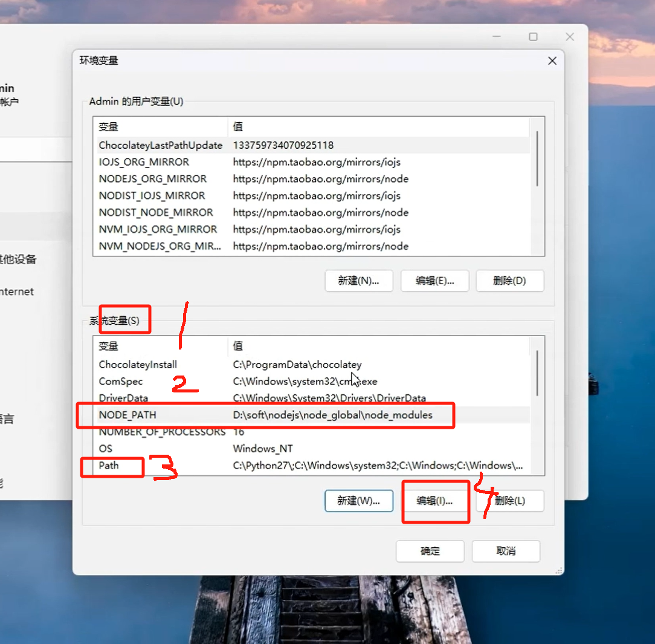Select the DriverData system variable
655x644 pixels.
(313, 398)
